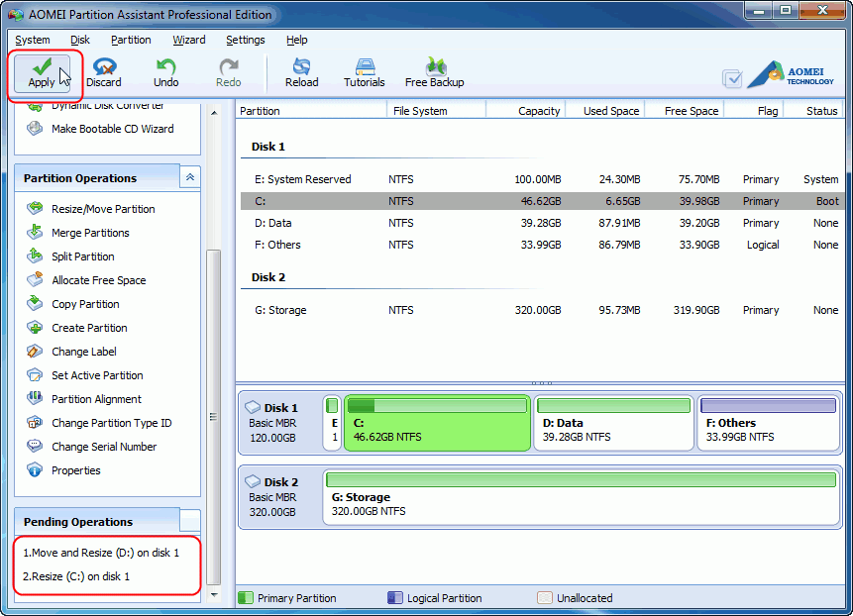Image resolution: width=853 pixels, height=616 pixels.
Task: Select Copy Partition
Action: coord(87,304)
